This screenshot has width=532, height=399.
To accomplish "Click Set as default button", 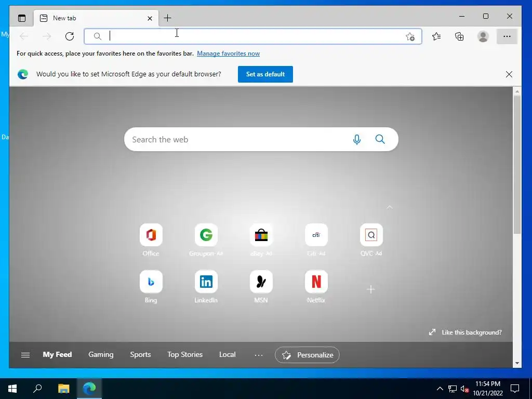I will (265, 74).
